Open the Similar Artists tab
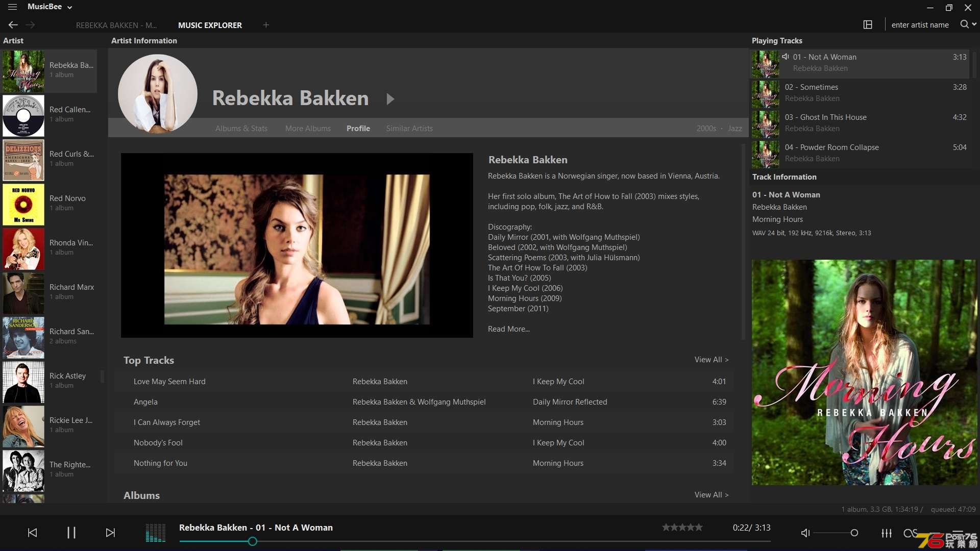Image resolution: width=980 pixels, height=551 pixels. click(x=409, y=129)
